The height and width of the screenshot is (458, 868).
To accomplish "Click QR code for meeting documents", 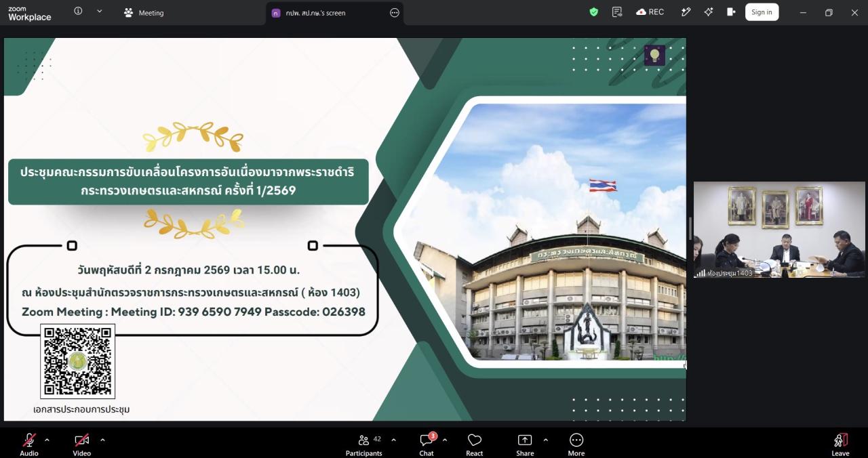I will [x=77, y=361].
